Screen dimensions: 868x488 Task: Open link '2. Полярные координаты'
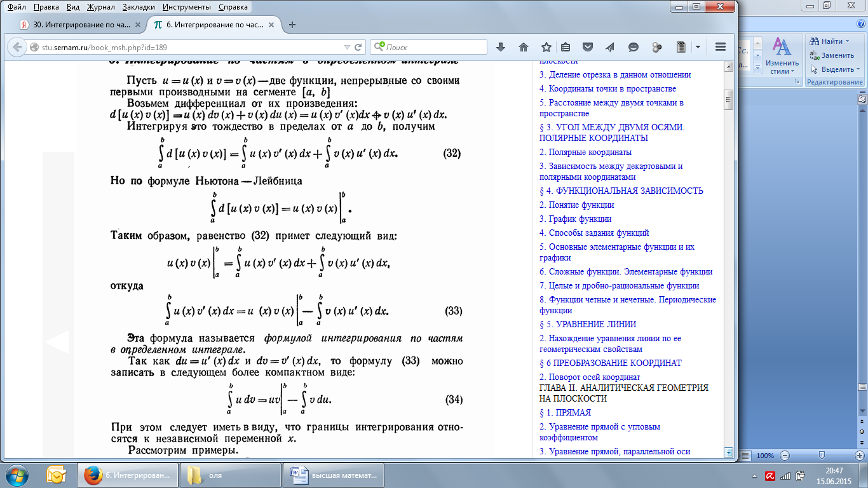(585, 152)
